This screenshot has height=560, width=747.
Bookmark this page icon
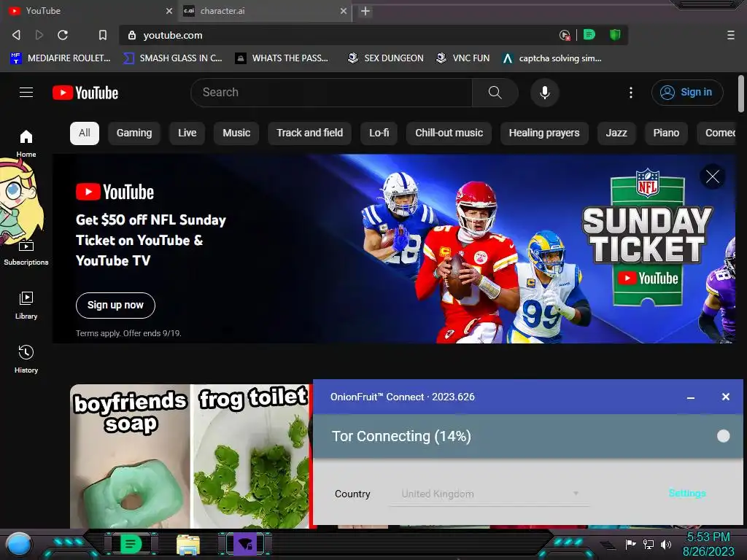(102, 35)
